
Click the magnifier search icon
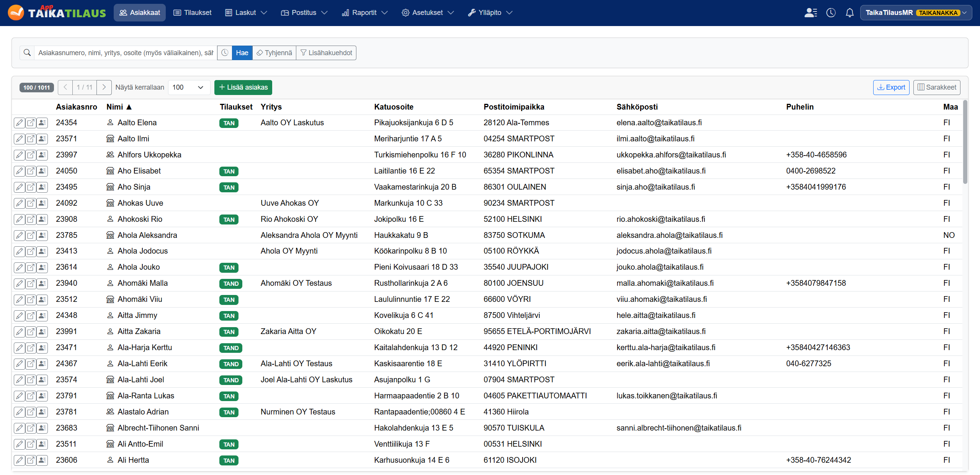[27, 53]
